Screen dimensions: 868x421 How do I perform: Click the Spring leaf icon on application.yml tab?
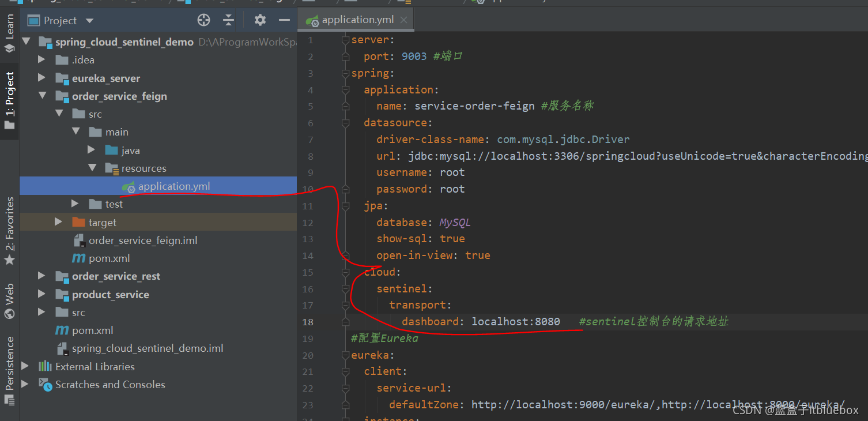(x=312, y=21)
